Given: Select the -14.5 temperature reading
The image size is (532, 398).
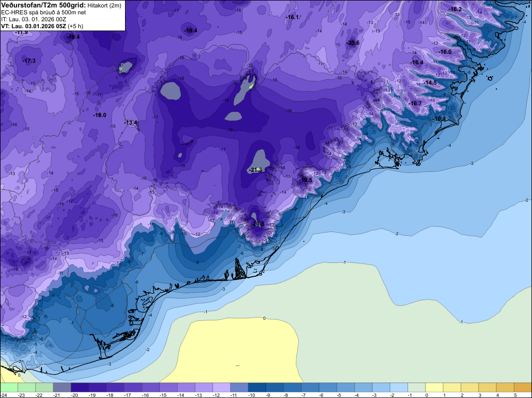Looking at the screenshot, I should [430, 83].
